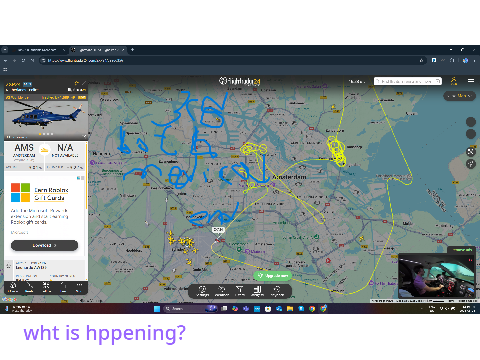Click the dark ad button under Gift Cards
480x360 pixels.
point(44,245)
